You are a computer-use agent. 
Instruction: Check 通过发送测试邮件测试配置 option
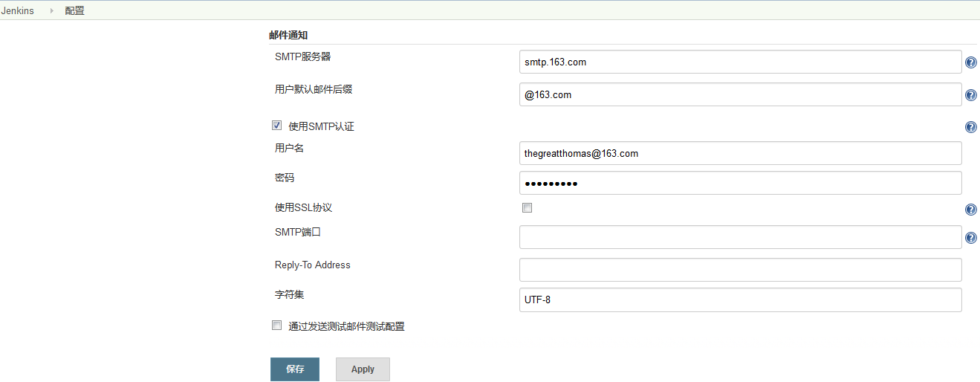click(x=277, y=326)
